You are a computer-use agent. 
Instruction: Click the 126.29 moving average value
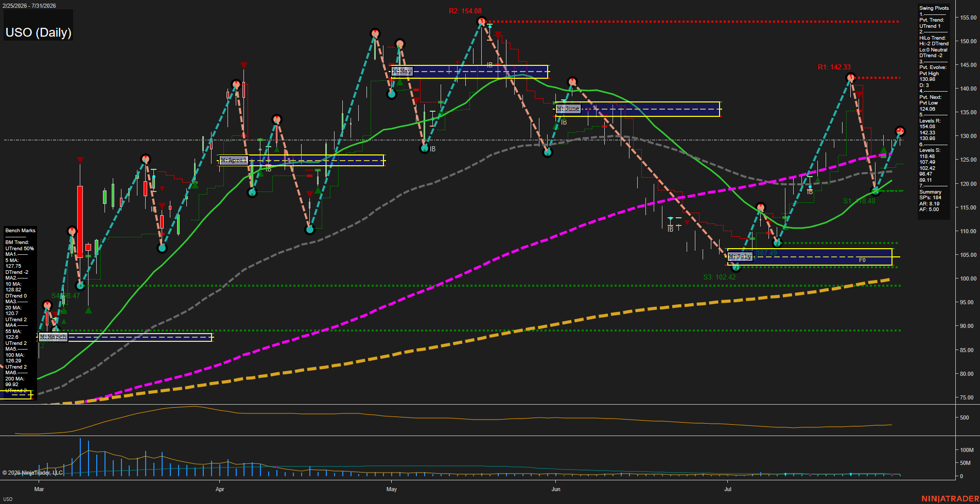(13, 361)
